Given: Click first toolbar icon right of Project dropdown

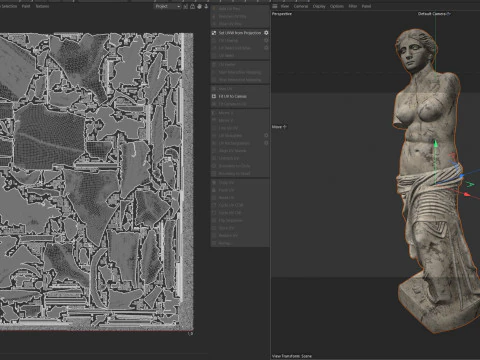Looking at the screenshot, I should pos(186,6).
